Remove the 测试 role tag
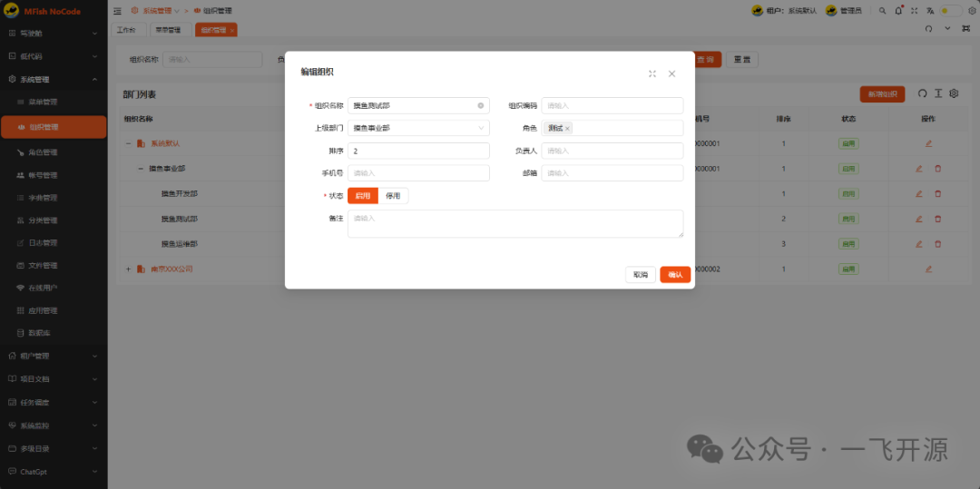980x489 pixels. tap(567, 128)
